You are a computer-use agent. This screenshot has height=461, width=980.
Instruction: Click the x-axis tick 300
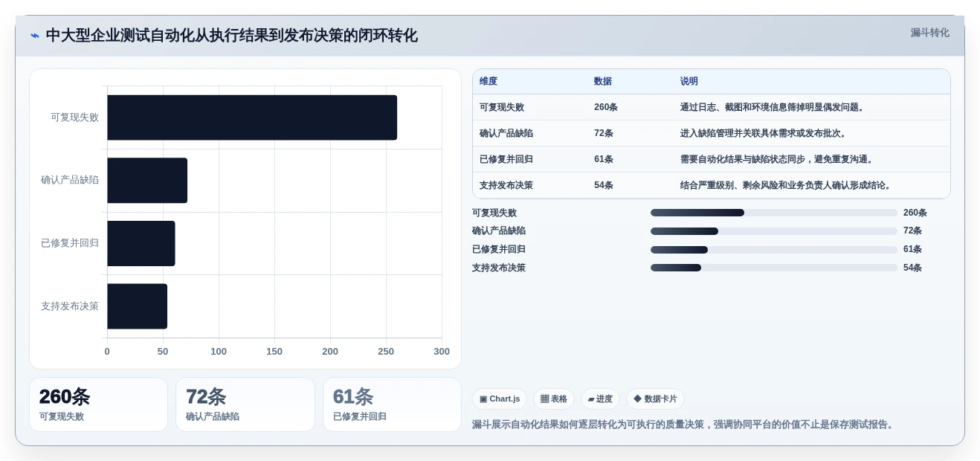click(x=442, y=352)
